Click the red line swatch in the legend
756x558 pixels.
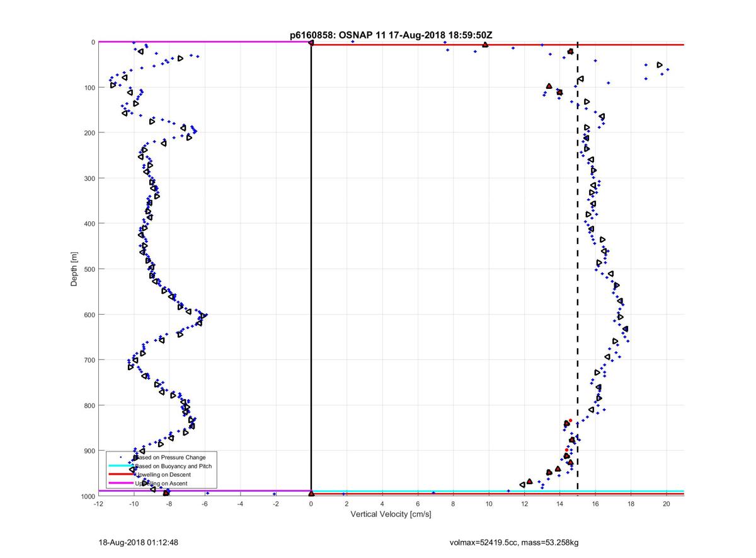[121, 474]
